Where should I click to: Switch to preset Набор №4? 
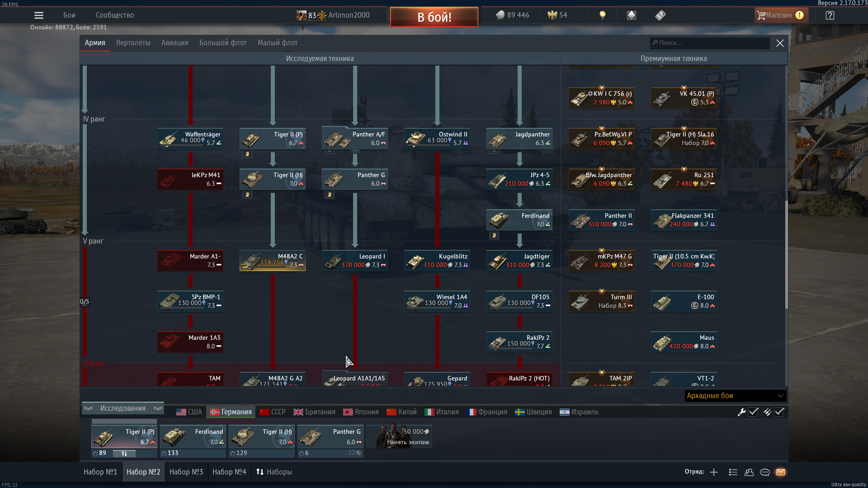tap(229, 472)
